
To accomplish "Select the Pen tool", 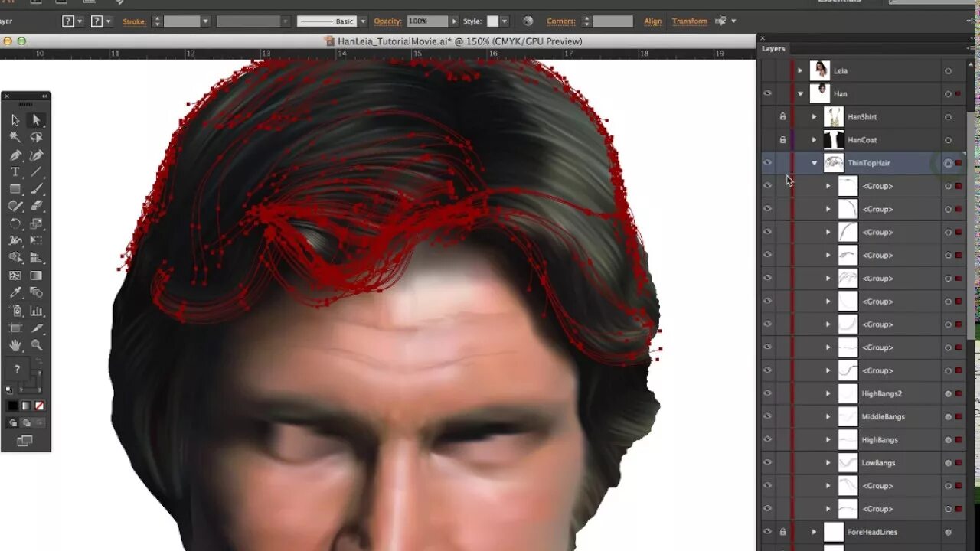I will pyautogui.click(x=15, y=155).
